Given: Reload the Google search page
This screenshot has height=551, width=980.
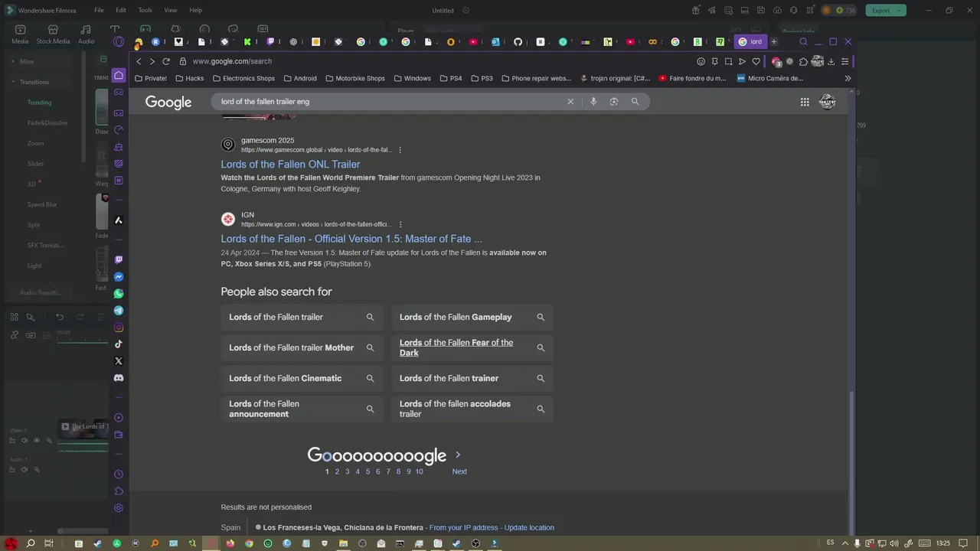Looking at the screenshot, I should pos(166,61).
